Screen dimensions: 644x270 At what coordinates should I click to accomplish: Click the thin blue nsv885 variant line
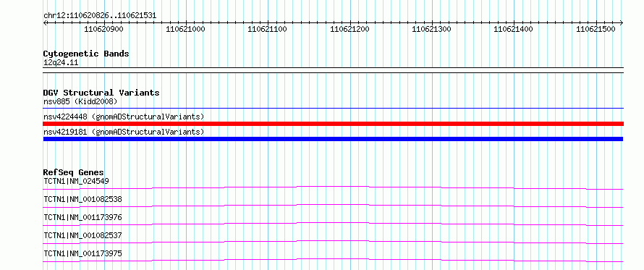pyautogui.click(x=333, y=109)
